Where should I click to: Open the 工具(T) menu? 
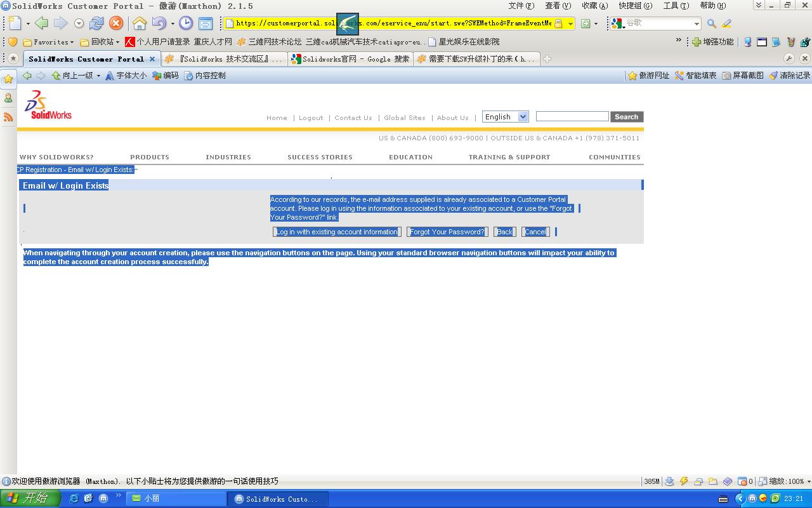tap(676, 6)
